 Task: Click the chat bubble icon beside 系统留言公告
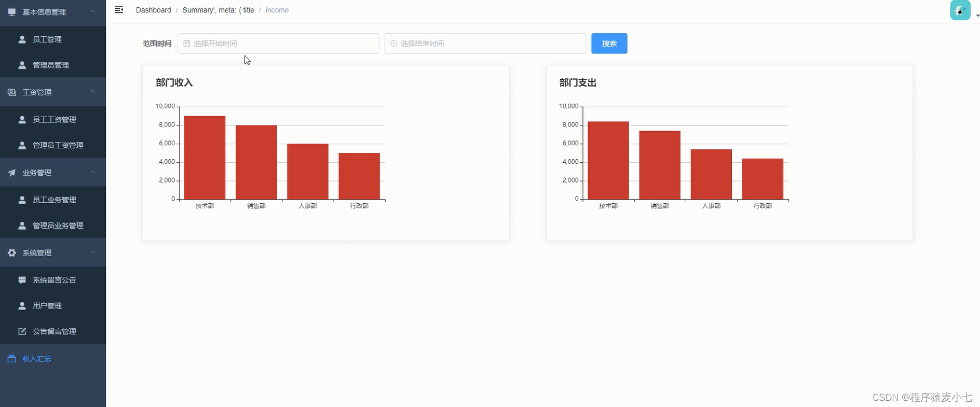coord(22,280)
